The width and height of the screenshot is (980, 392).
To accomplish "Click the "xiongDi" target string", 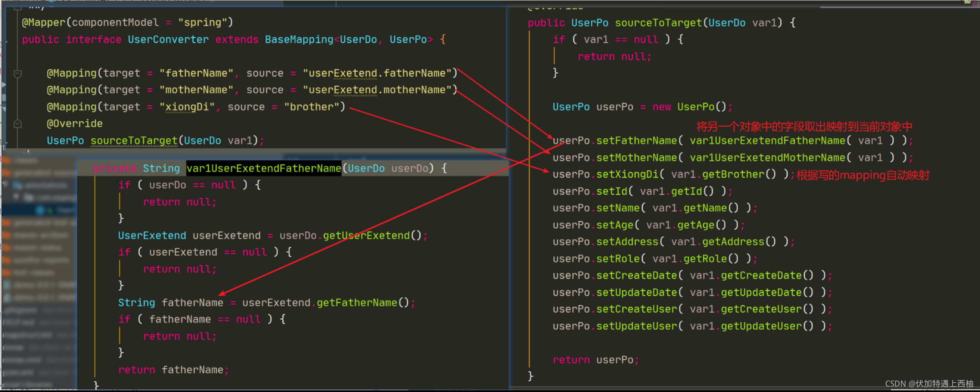I will [187, 107].
